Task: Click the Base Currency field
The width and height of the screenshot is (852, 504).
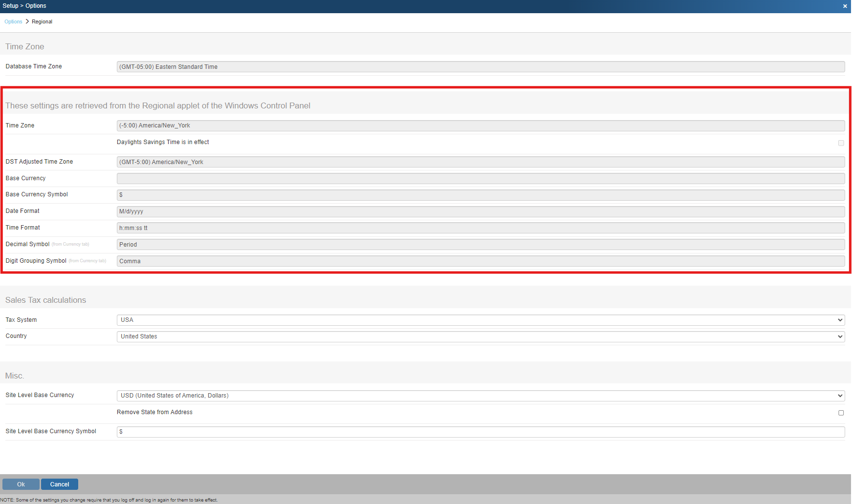Action: click(480, 178)
